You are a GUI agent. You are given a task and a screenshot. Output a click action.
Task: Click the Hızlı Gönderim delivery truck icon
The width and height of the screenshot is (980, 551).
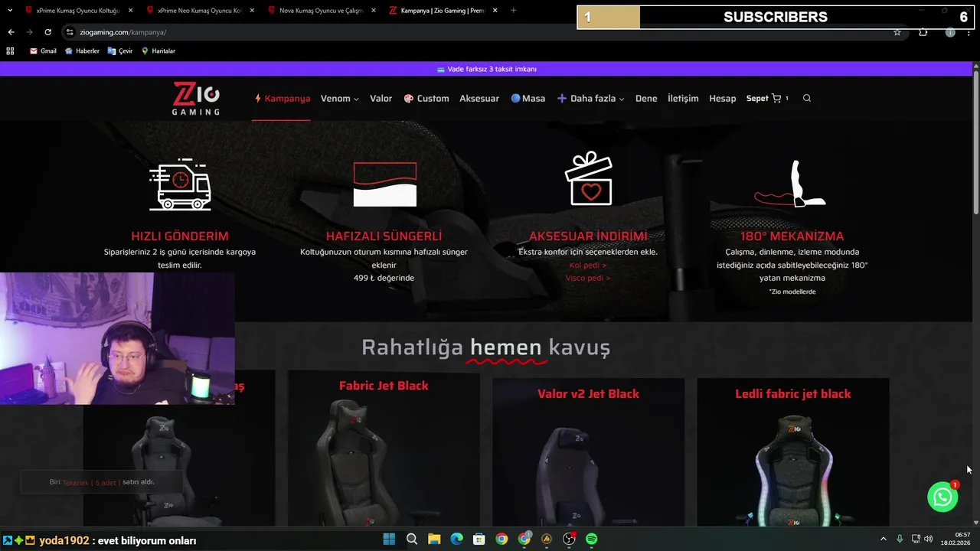[180, 184]
